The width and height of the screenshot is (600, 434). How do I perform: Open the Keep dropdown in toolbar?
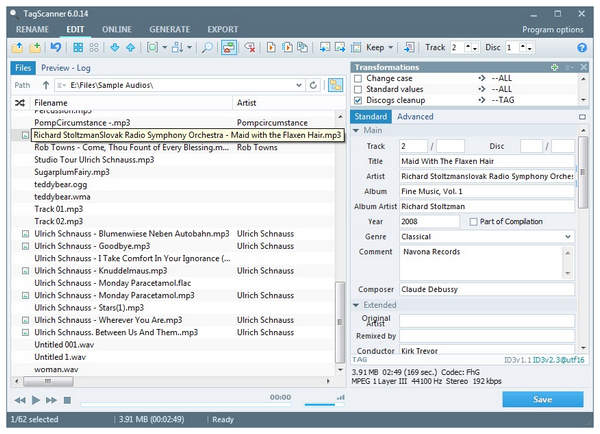[x=390, y=47]
